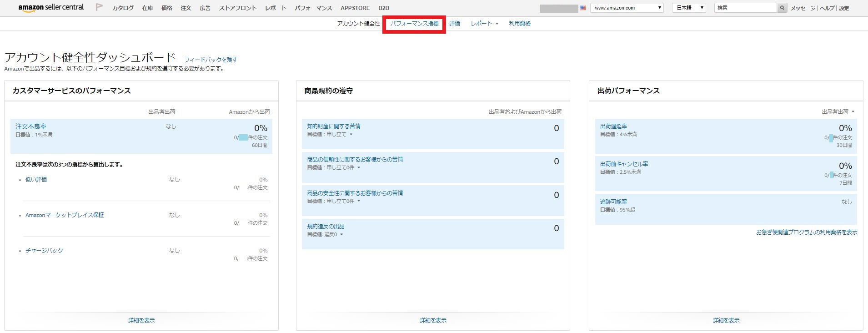Select the 評価 tab
Screen dimensions: 868x333
point(455,24)
